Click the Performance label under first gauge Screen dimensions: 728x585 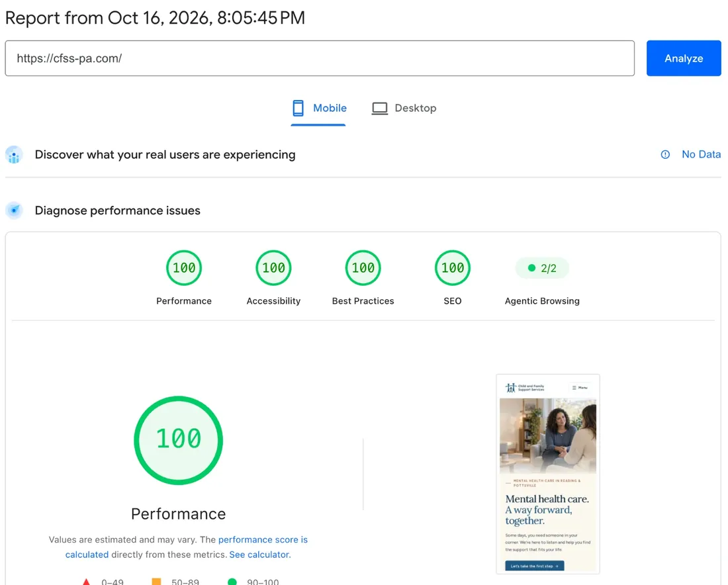coord(184,301)
